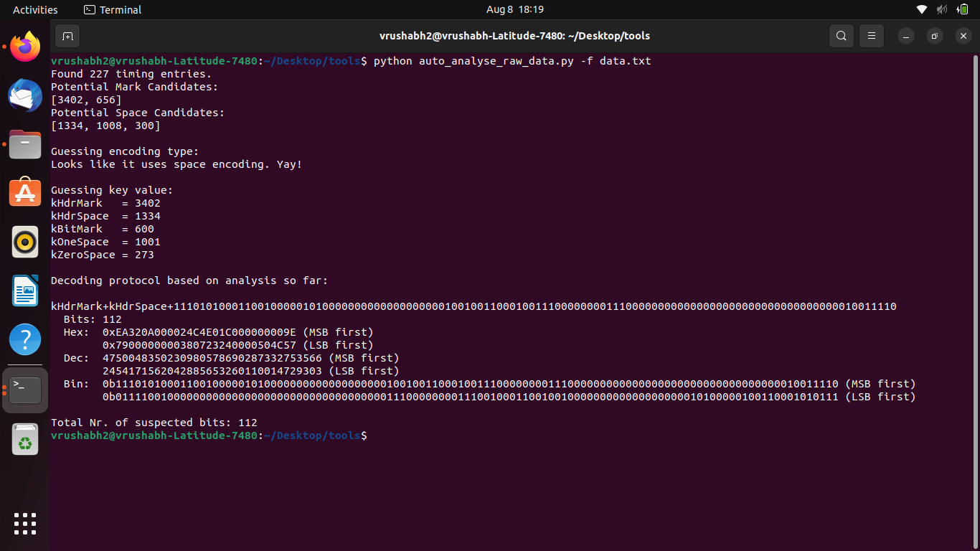The image size is (980, 551).
Task: Open a new terminal tab
Action: 67,35
